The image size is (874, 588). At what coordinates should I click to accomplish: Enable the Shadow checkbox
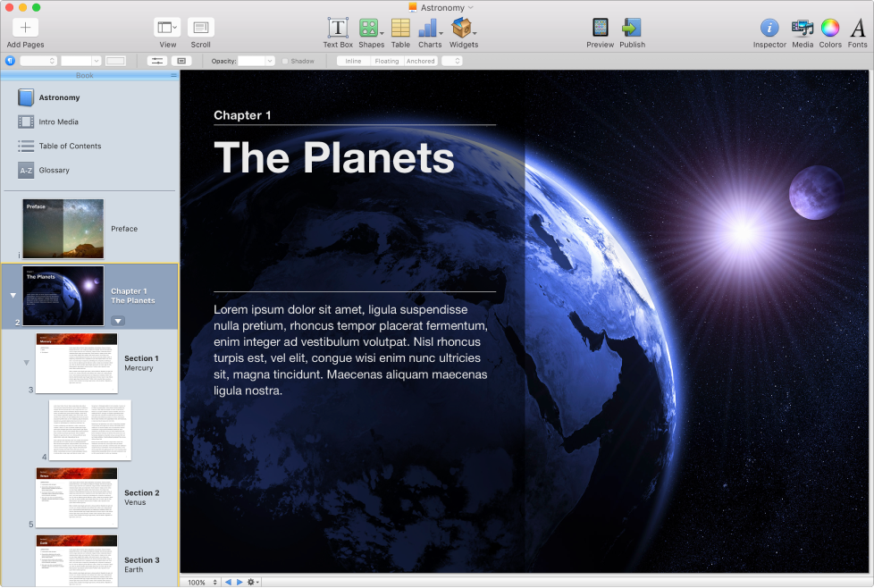285,62
